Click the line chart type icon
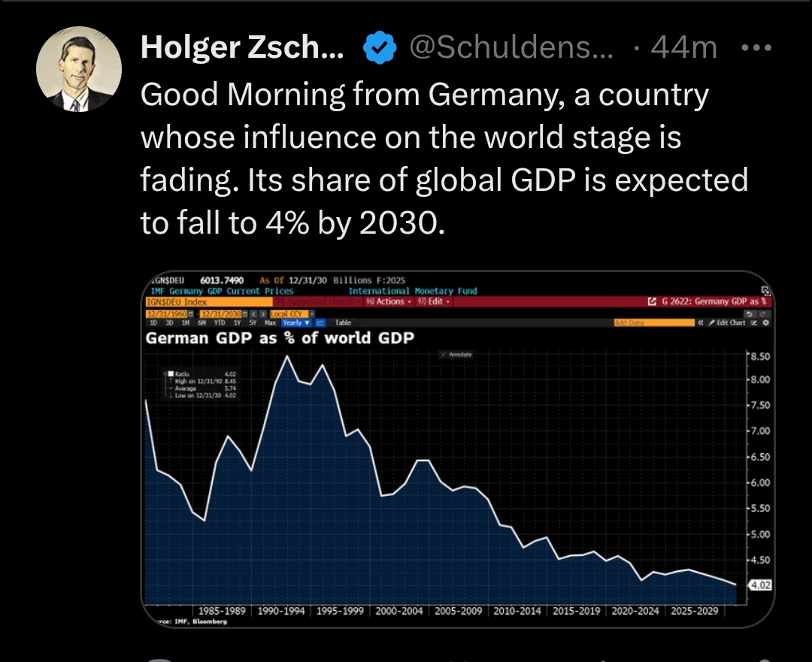The image size is (812, 662). click(x=320, y=322)
